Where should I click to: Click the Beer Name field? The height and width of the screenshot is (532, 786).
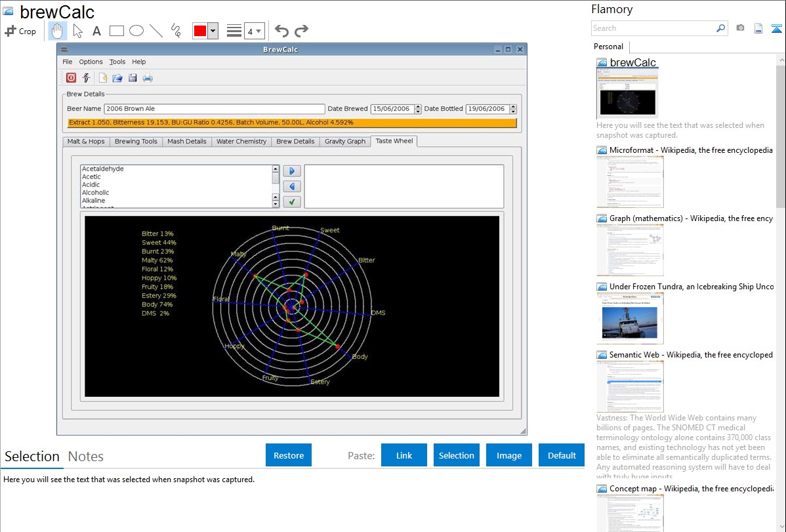pyautogui.click(x=215, y=109)
